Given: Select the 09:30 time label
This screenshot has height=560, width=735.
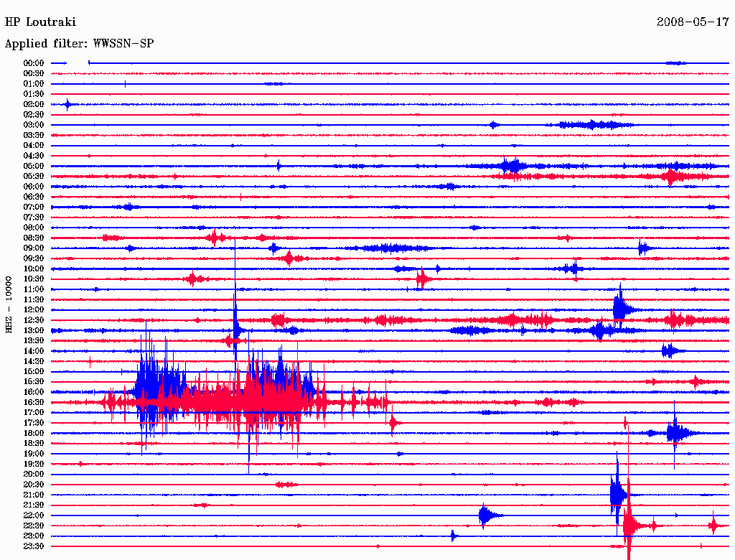Looking at the screenshot, I should pos(34,258).
